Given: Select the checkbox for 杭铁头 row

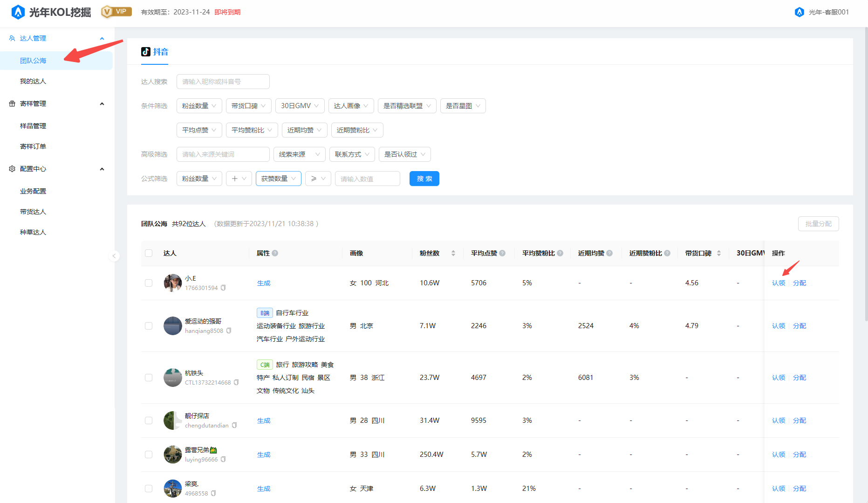Looking at the screenshot, I should pos(149,378).
